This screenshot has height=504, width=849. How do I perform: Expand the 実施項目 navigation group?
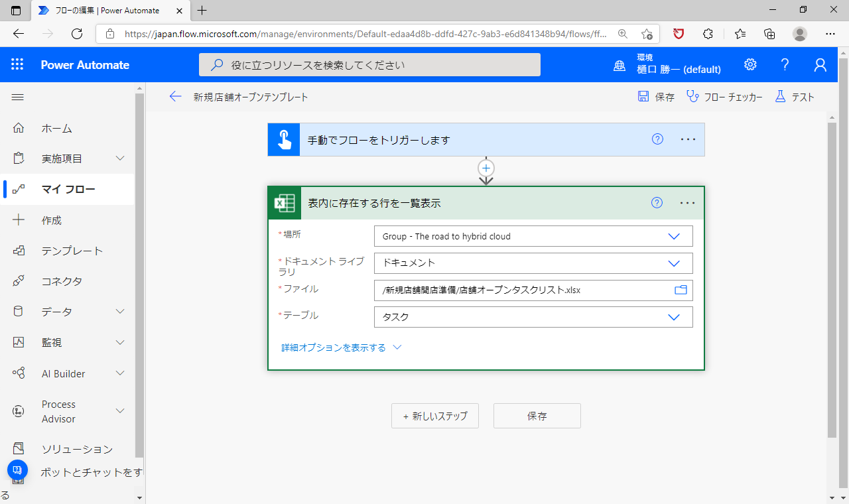tap(120, 158)
